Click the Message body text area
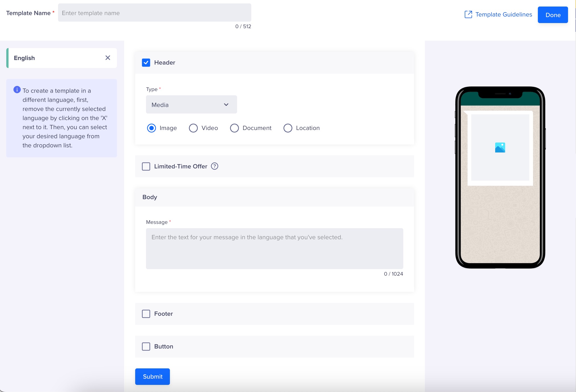The image size is (576, 392). pyautogui.click(x=274, y=249)
